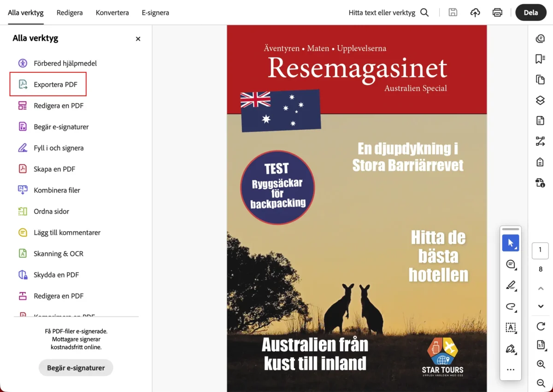This screenshot has width=553, height=392.
Task: Click the cloud upload icon
Action: (475, 12)
